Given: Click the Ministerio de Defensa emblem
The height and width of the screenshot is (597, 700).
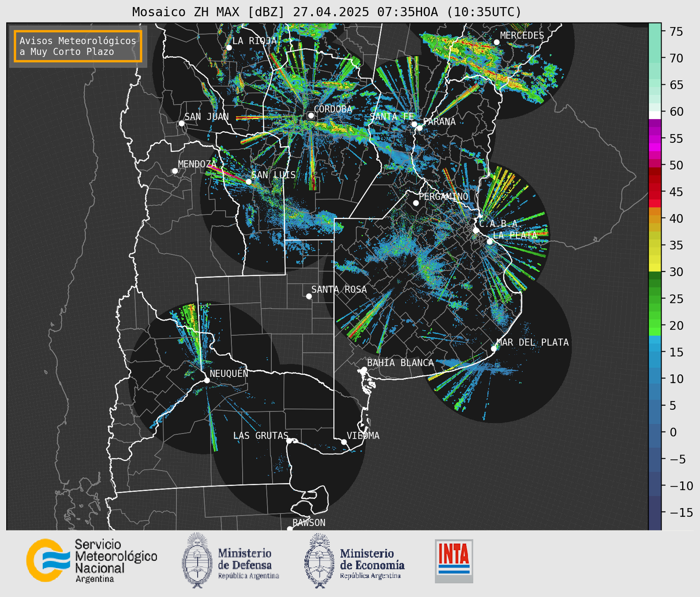Looking at the screenshot, I should point(197,560).
